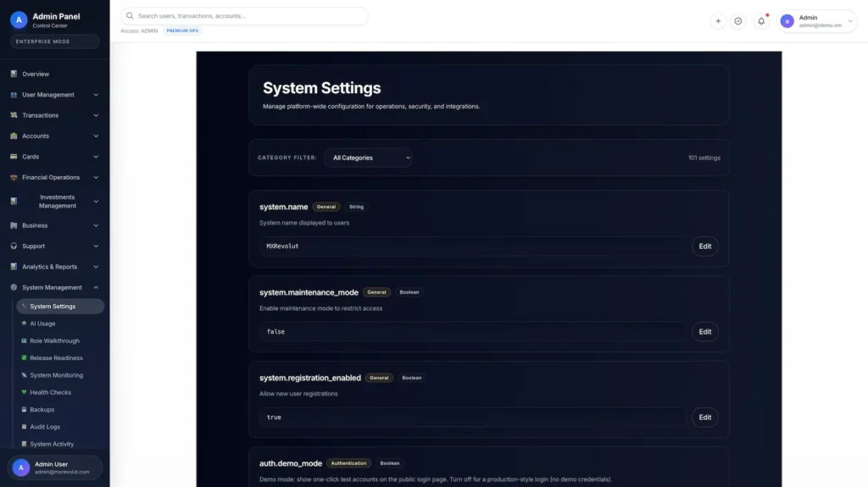The height and width of the screenshot is (487, 868).
Task: Click the true value field for registration
Action: (x=473, y=418)
